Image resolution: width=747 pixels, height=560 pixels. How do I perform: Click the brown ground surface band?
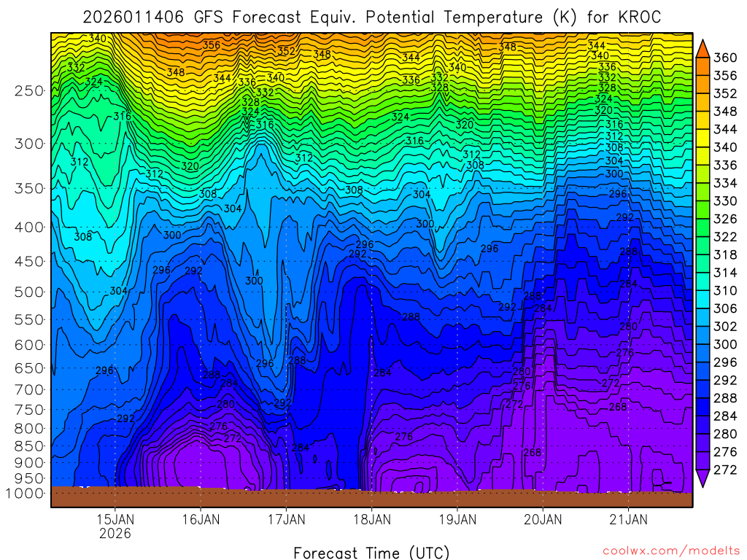click(371, 498)
